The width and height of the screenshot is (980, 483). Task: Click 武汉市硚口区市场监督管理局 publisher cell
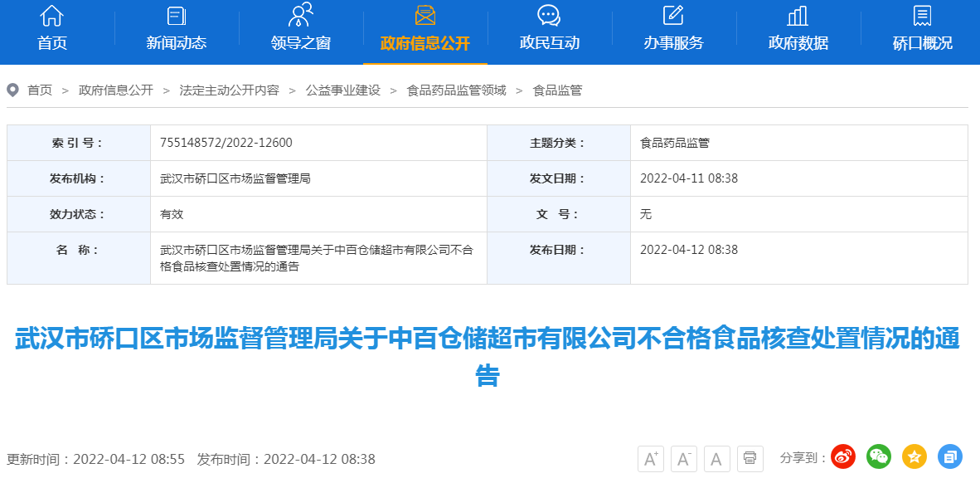tap(235, 178)
